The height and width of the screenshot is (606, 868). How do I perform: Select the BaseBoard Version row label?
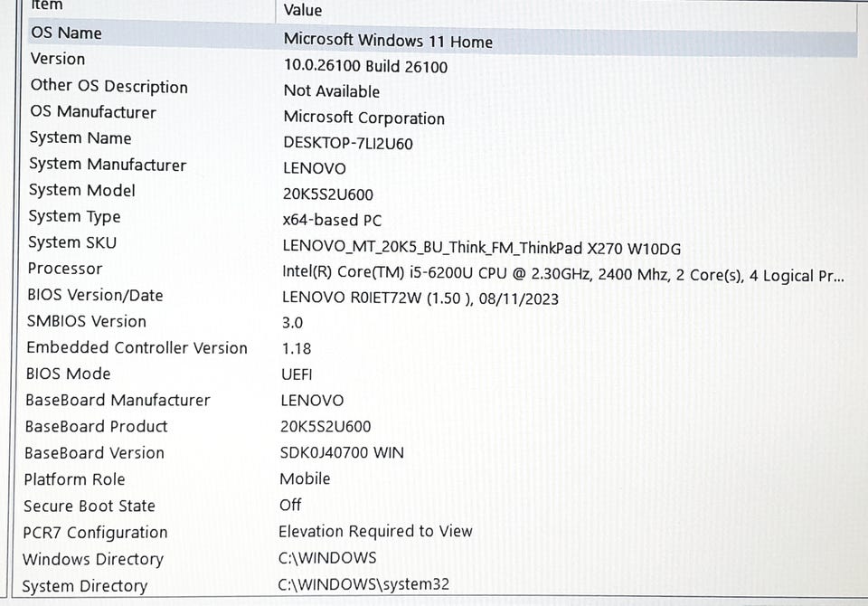point(94,453)
